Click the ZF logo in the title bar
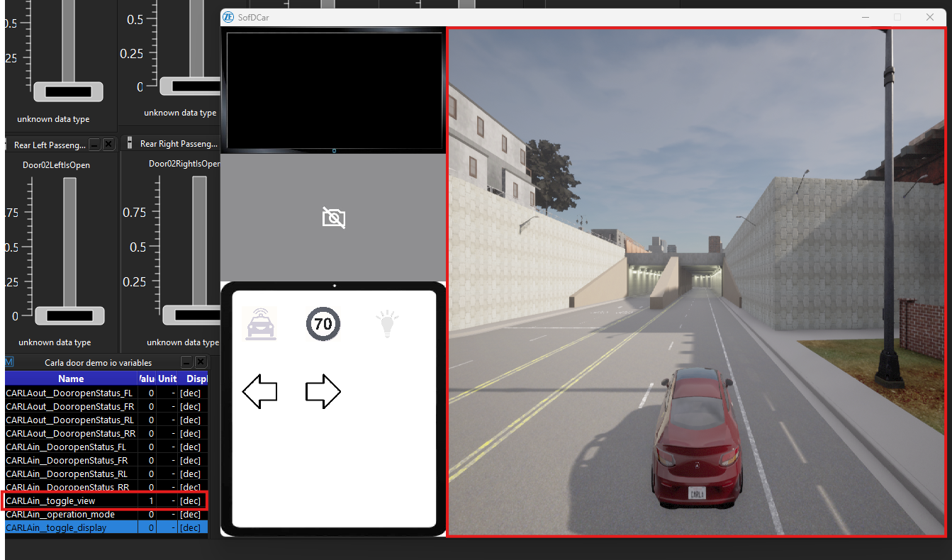Screen dimensions: 952x560 pos(227,16)
